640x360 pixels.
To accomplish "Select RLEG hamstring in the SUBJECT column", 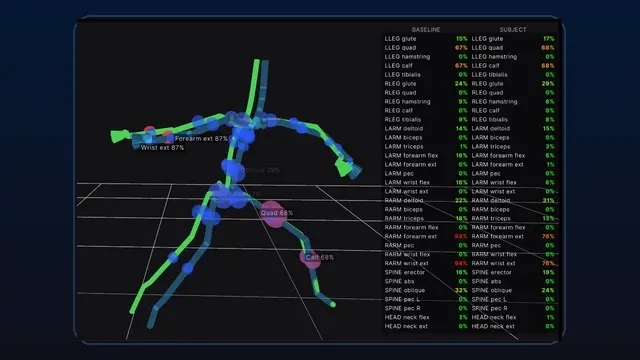I will [x=513, y=102].
